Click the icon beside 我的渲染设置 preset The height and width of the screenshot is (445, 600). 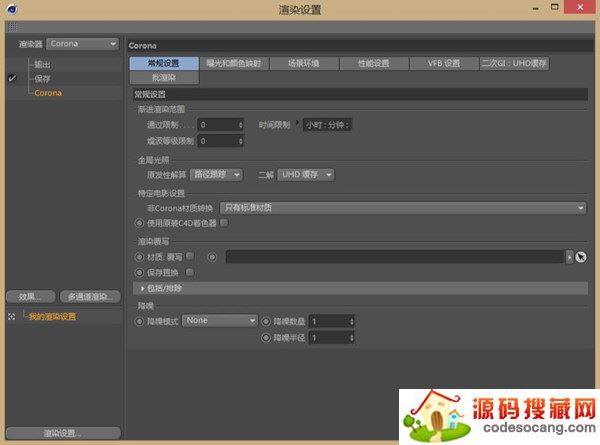pos(11,316)
